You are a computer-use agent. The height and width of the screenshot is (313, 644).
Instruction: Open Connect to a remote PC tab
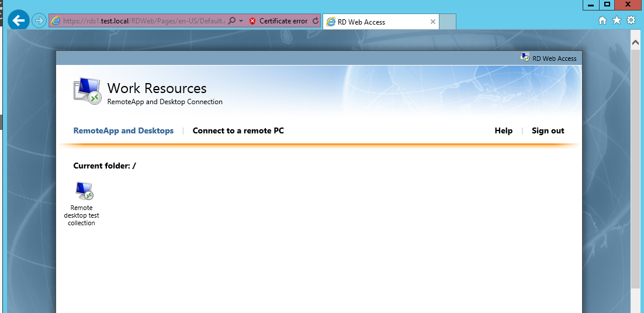tap(238, 131)
